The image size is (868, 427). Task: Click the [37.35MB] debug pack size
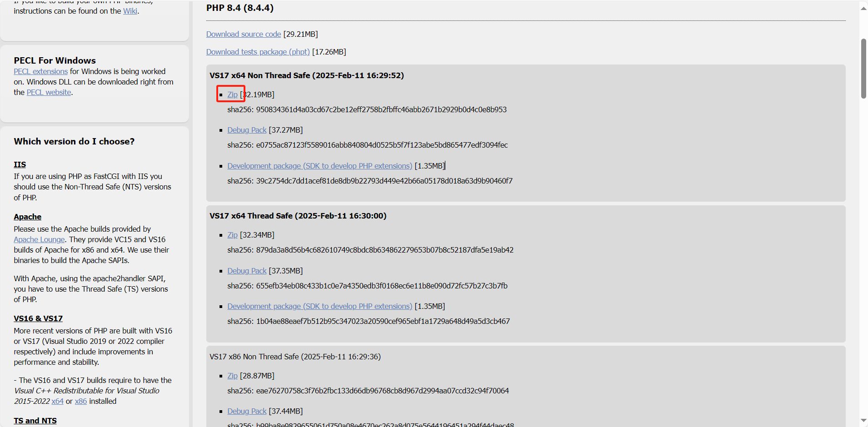point(286,271)
